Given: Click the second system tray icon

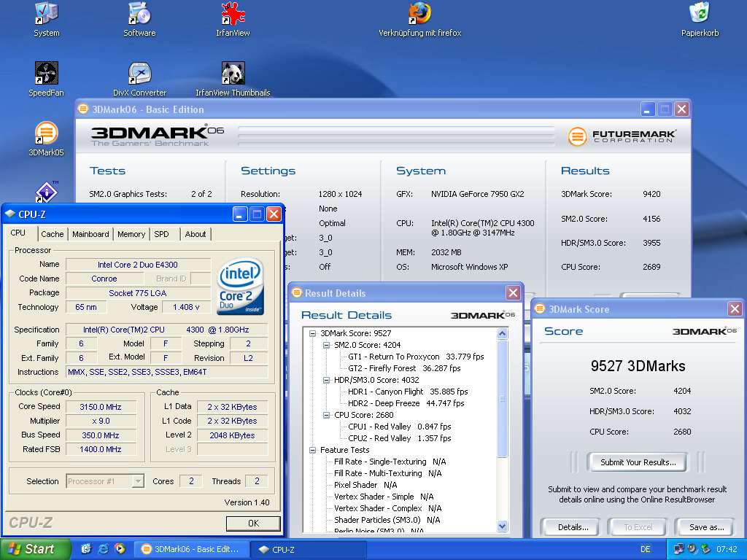Looking at the screenshot, I should pos(692,549).
